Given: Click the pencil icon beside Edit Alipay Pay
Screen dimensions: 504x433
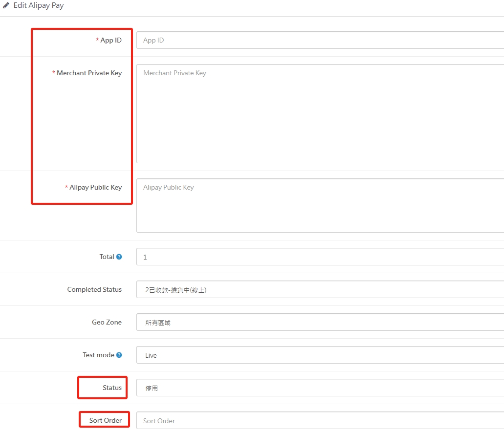Looking at the screenshot, I should click(x=6, y=5).
